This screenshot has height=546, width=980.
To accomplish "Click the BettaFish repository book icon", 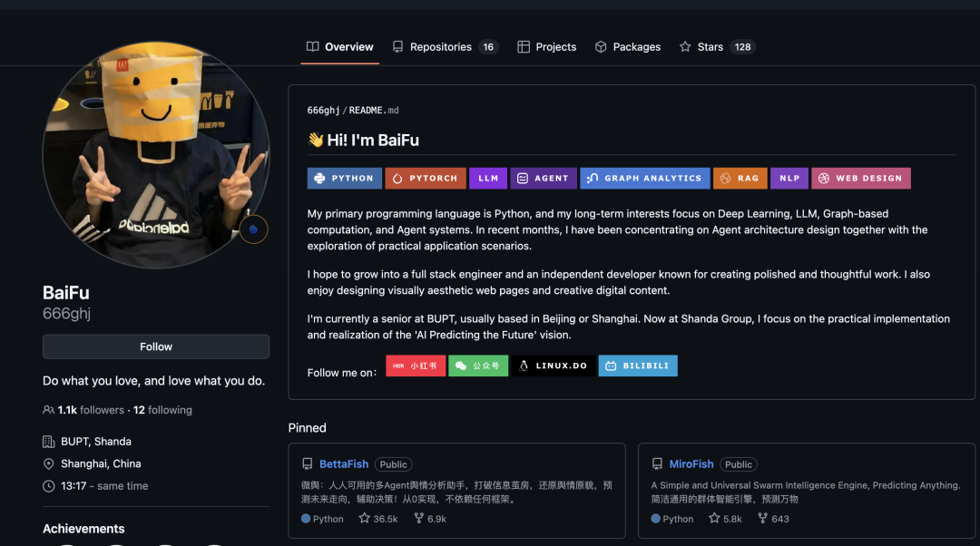I will pos(308,464).
